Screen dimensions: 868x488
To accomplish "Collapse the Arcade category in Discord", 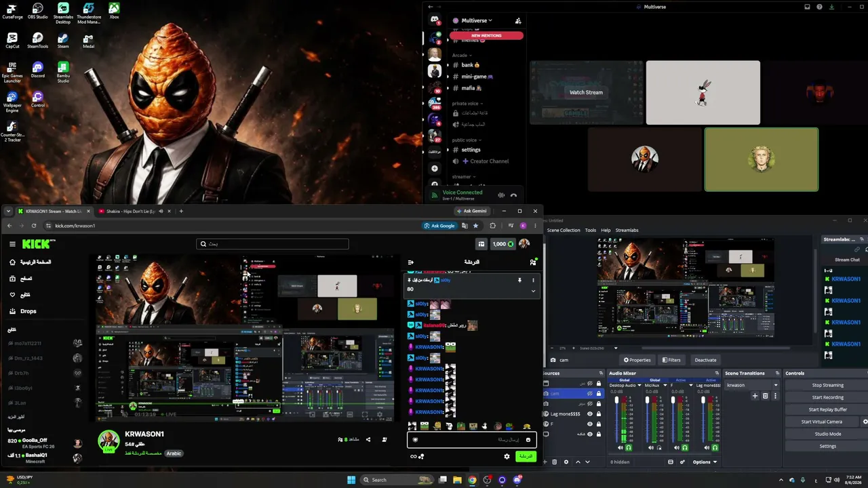I will 462,56.
